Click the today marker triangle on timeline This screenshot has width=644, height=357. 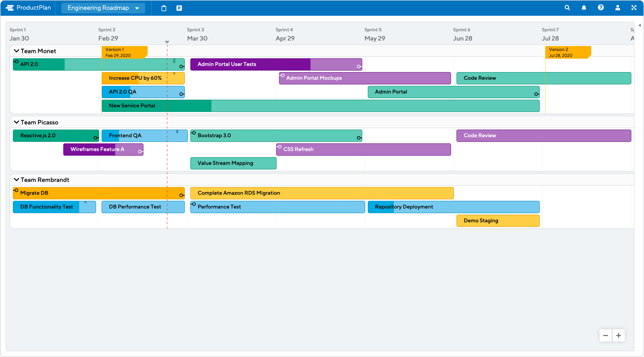click(167, 42)
